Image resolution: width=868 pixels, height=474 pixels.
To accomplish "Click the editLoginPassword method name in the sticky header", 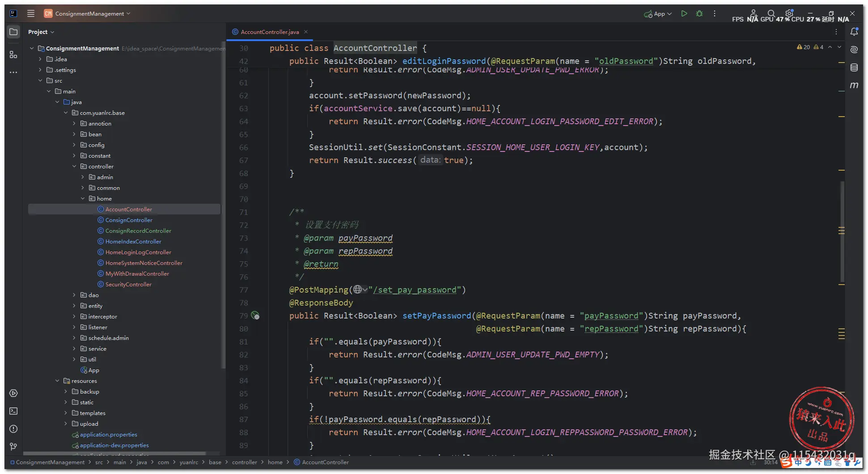I will pos(444,61).
